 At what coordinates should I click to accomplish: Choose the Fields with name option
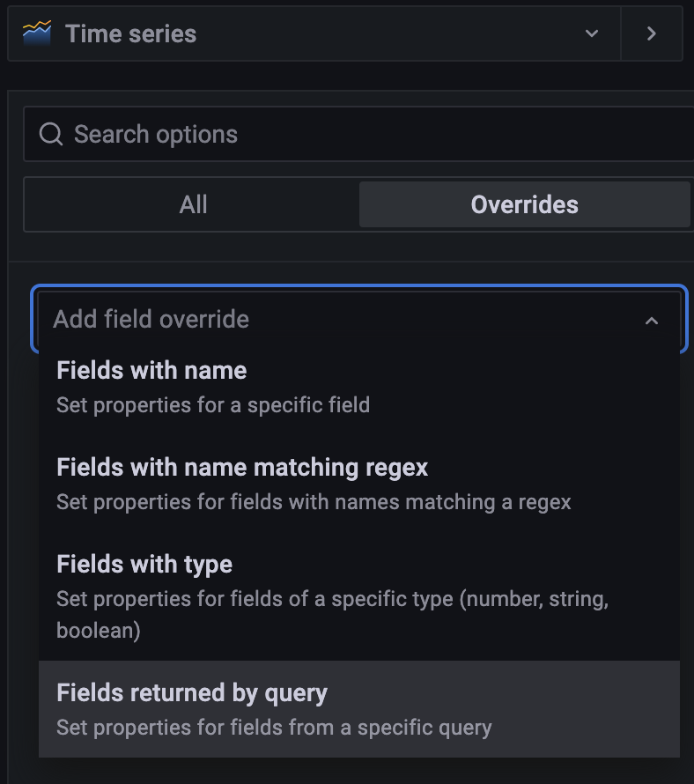click(151, 371)
